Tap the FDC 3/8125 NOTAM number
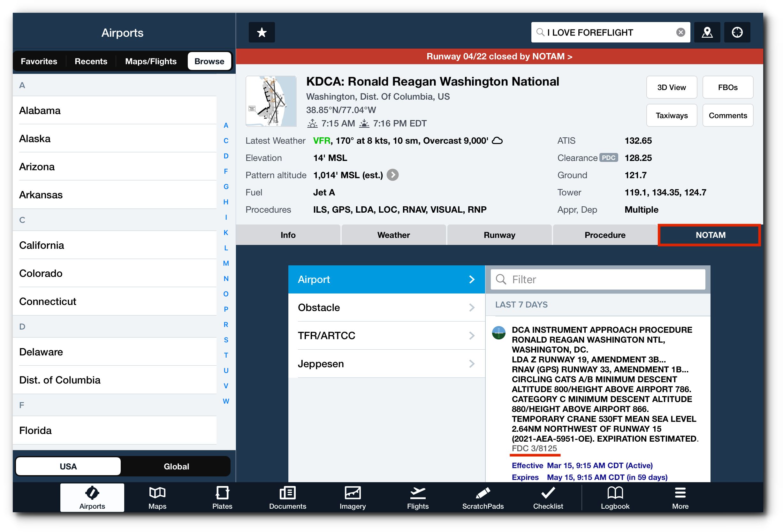The height and width of the screenshot is (532, 783). (534, 448)
